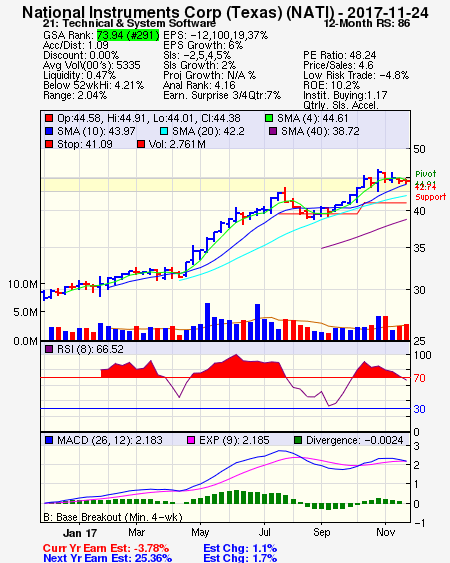Click the '12-Month RS: 86' label

tap(367, 23)
